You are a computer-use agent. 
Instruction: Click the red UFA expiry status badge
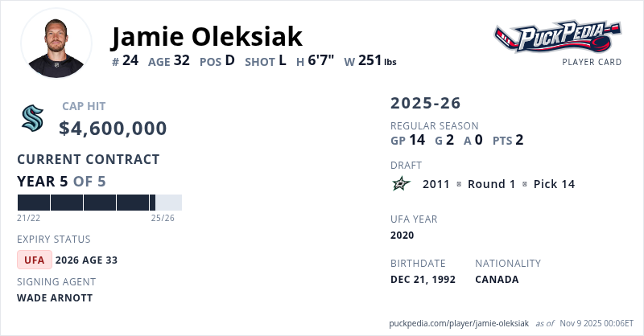click(x=35, y=260)
